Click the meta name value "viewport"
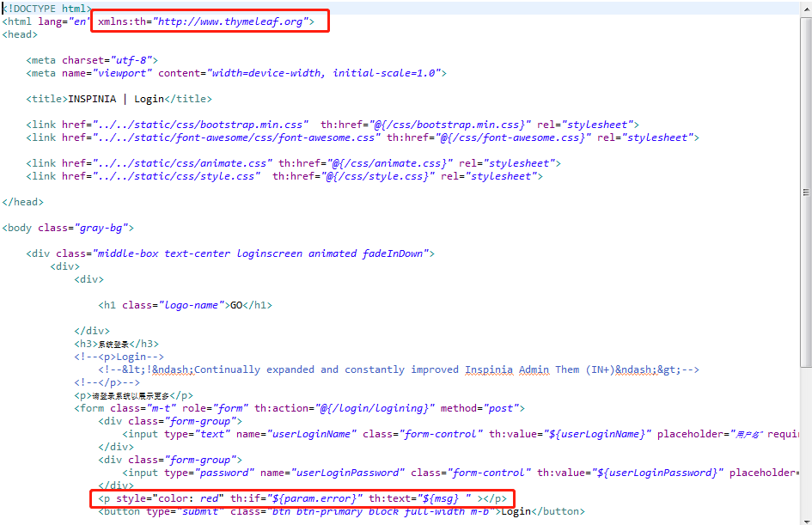The height and width of the screenshot is (525, 812). coord(122,73)
